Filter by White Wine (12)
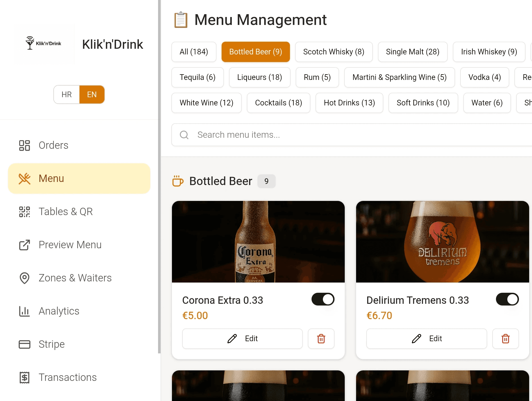 (x=207, y=103)
